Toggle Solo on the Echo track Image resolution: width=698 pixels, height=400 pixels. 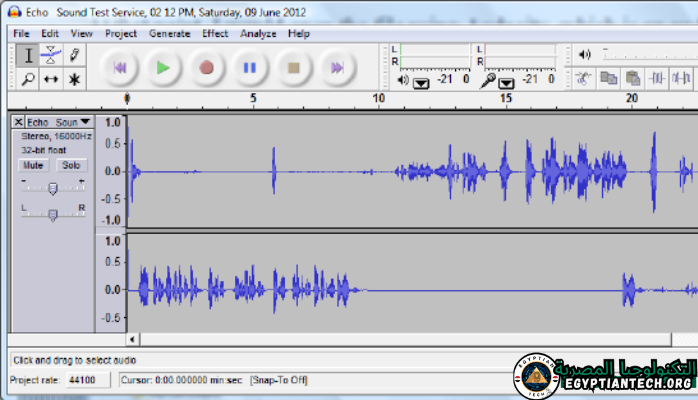pyautogui.click(x=70, y=165)
